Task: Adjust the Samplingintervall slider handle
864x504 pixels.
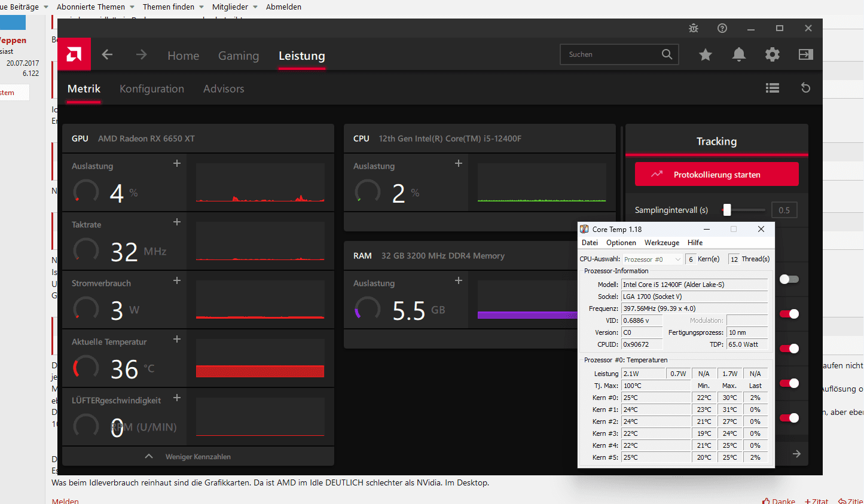Action: coord(727,210)
